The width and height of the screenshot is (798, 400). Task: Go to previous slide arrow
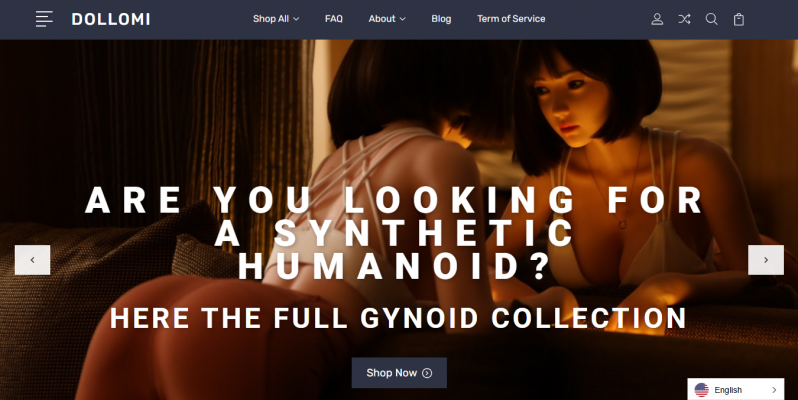33,260
